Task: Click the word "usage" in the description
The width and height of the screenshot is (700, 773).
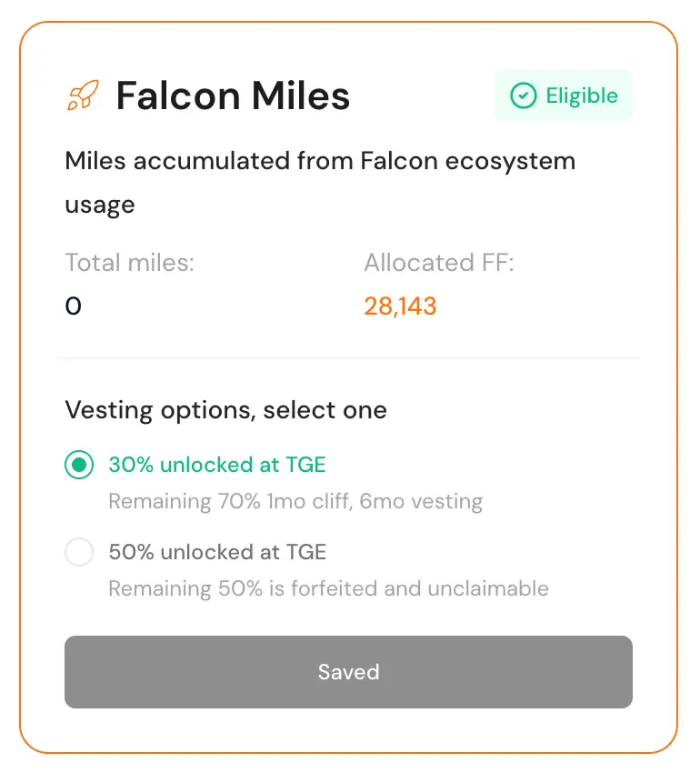Action: (x=99, y=205)
